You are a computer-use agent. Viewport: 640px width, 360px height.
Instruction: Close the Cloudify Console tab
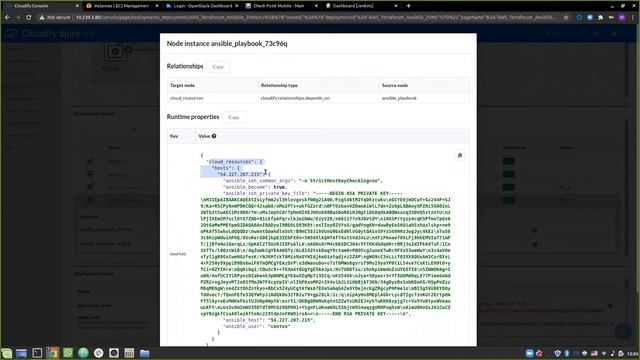click(77, 6)
